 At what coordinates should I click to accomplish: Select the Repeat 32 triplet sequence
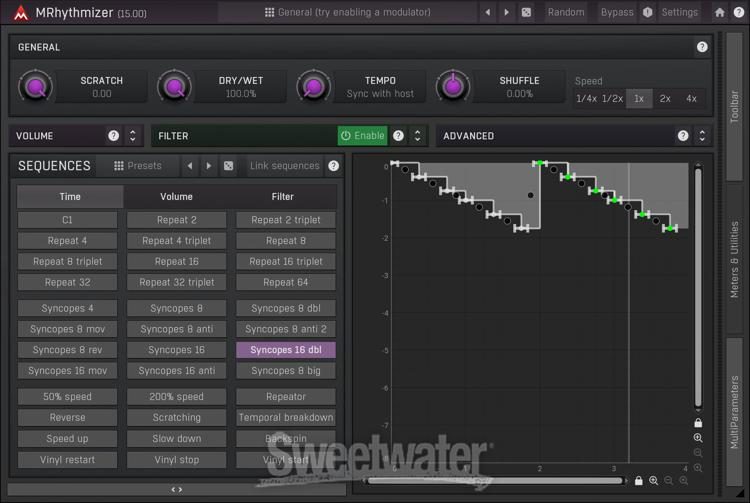point(176,282)
